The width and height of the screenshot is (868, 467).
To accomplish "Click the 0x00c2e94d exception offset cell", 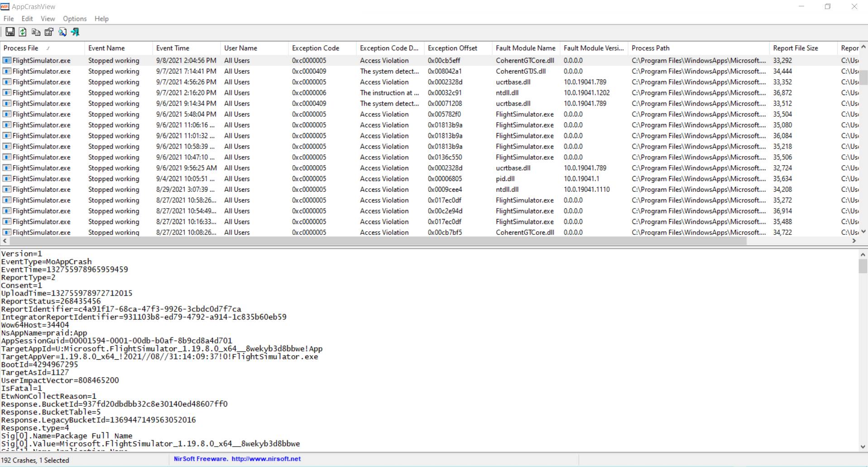I will pyautogui.click(x=445, y=211).
